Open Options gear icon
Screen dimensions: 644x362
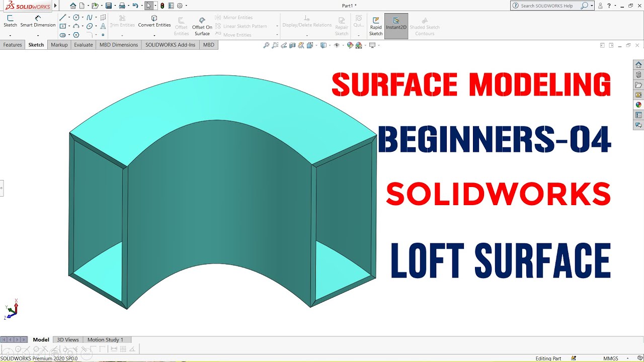180,6
